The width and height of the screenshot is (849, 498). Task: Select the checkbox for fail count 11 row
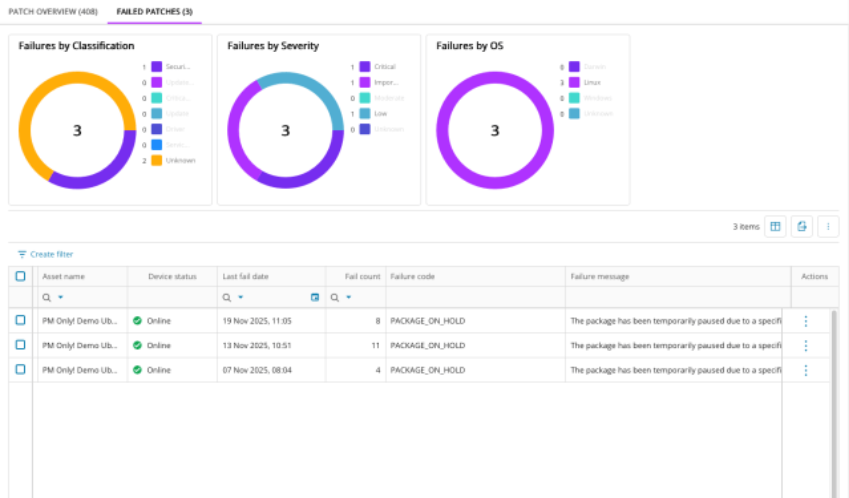point(21,345)
